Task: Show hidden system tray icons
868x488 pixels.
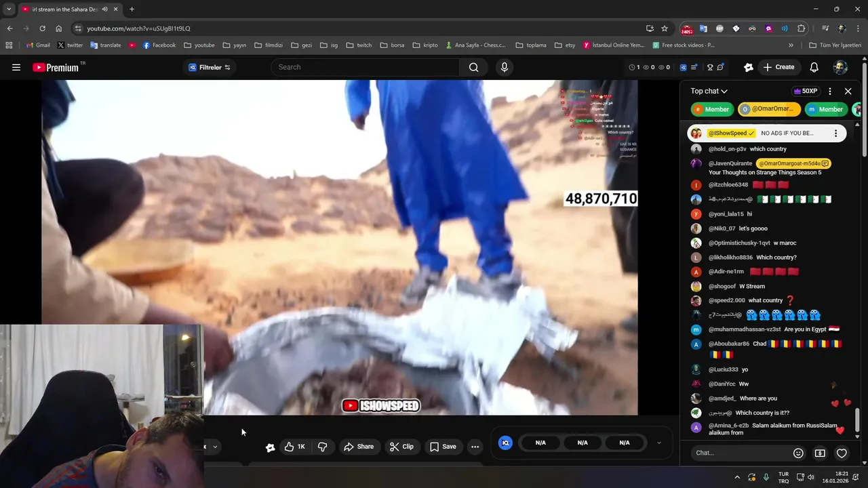Action: pos(737,477)
